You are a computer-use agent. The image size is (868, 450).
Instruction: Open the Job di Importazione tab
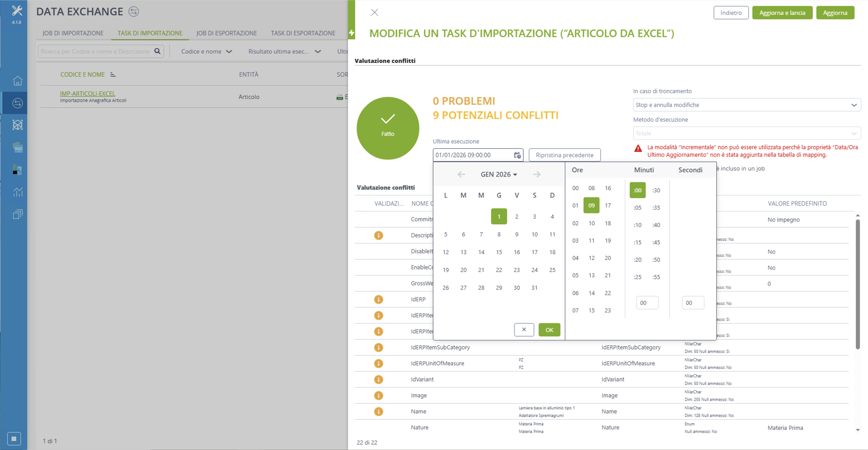coord(73,33)
